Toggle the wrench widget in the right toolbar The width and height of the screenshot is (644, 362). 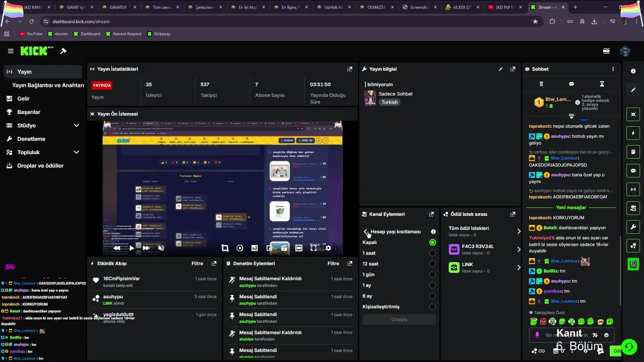click(633, 227)
